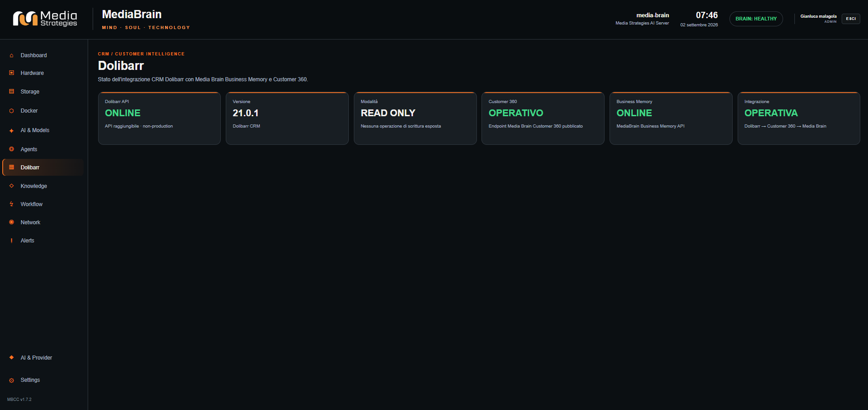Screen dimensions: 868x410
Task: Click the Alerts exclamation icon
Action: click(x=11, y=241)
